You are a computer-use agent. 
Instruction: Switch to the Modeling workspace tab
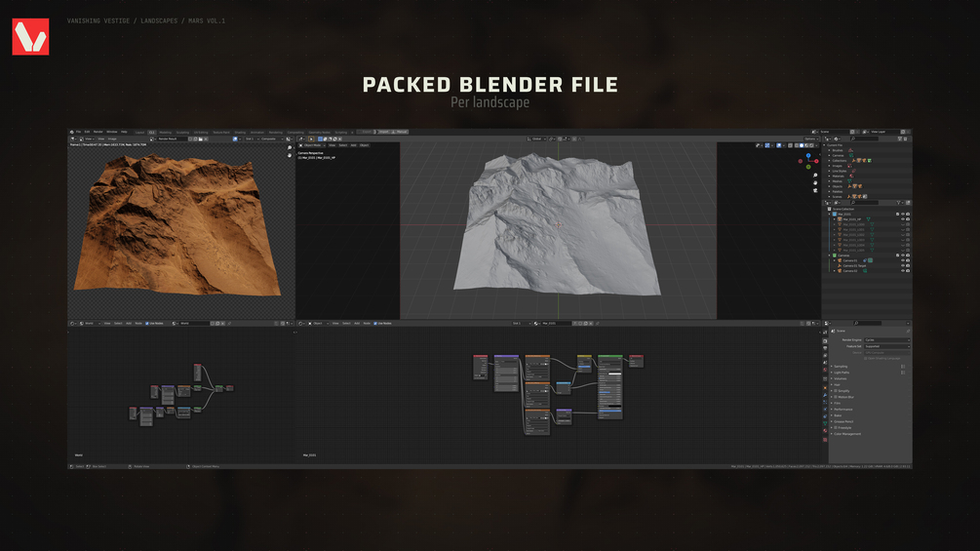click(165, 133)
